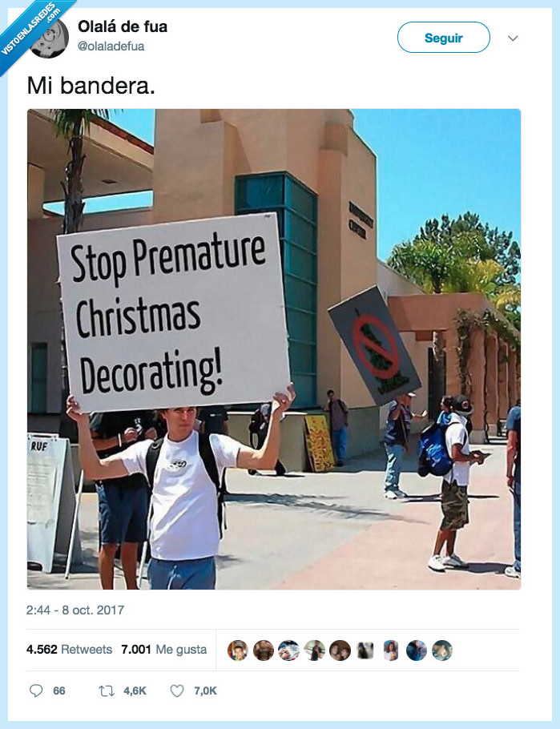
Task: Click the @olaladefua handle link
Action: click(111, 46)
